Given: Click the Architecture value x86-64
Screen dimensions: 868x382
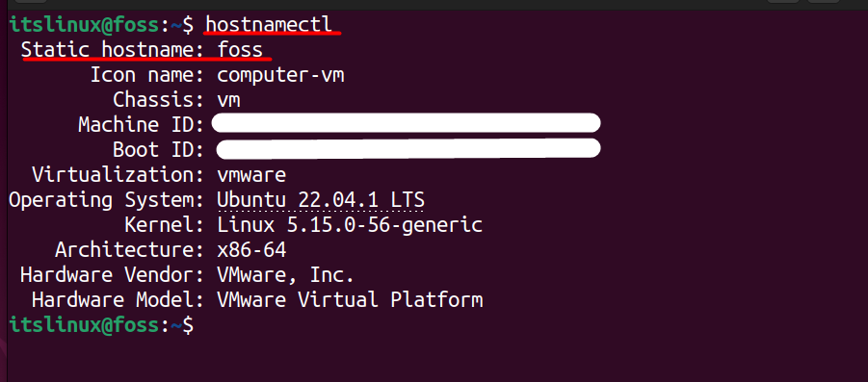Looking at the screenshot, I should (x=251, y=250).
